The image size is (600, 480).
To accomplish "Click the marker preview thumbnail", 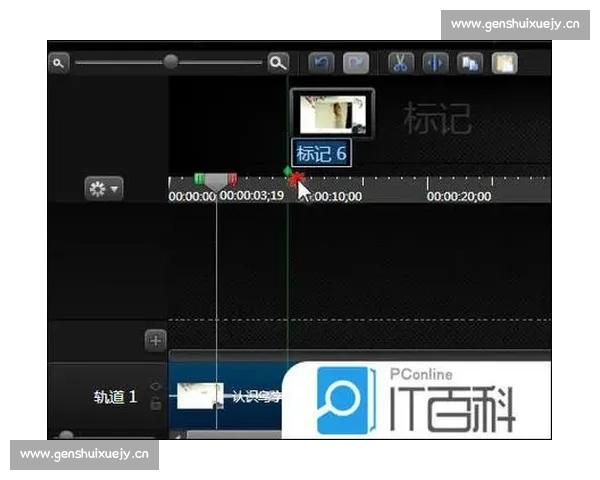I will (x=333, y=114).
